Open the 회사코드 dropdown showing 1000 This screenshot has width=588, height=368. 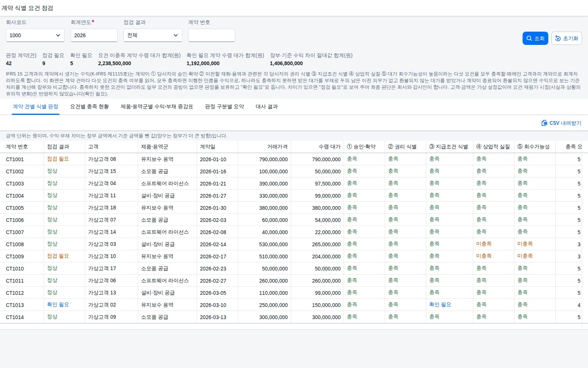pyautogui.click(x=35, y=35)
